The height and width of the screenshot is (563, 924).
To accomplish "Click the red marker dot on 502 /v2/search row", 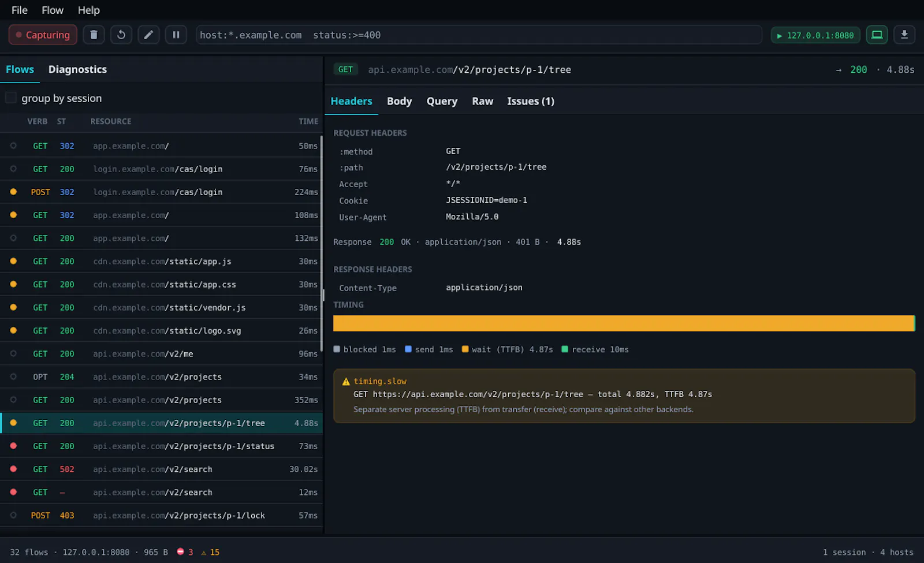I will click(x=13, y=469).
